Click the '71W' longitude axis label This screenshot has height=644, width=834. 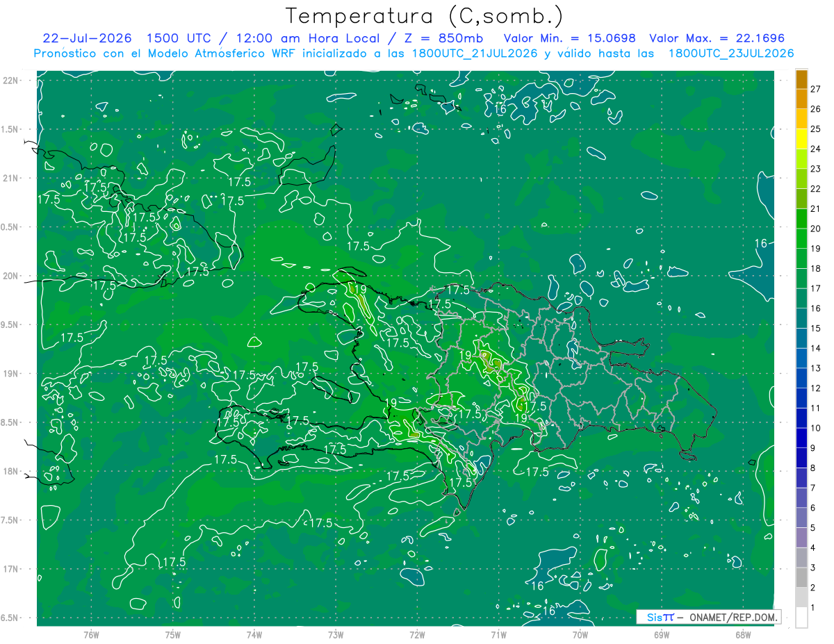[498, 634]
